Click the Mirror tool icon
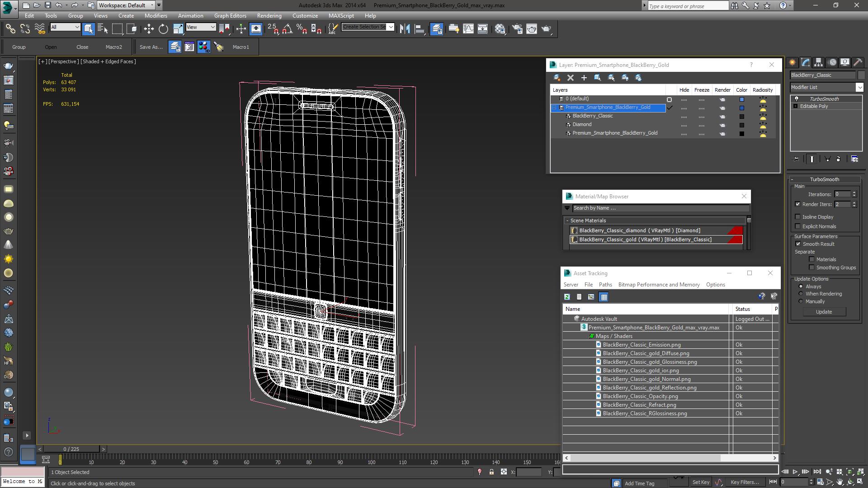The height and width of the screenshot is (488, 868). point(405,29)
